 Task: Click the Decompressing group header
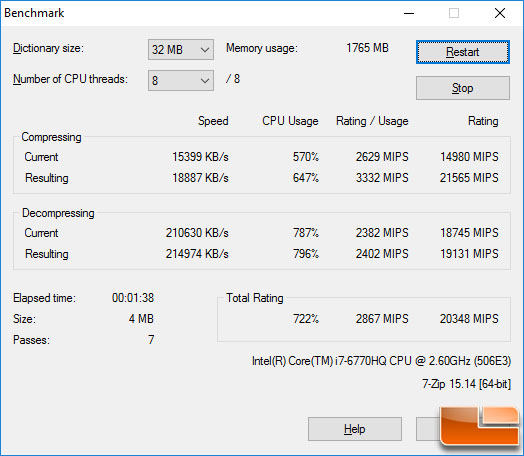pyautogui.click(x=58, y=213)
